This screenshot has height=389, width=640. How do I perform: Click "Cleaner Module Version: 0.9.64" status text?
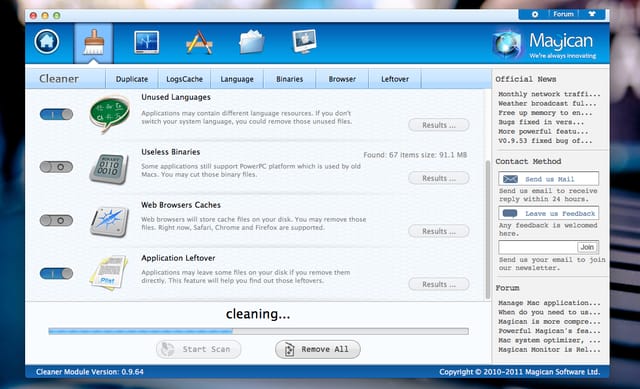pyautogui.click(x=90, y=372)
